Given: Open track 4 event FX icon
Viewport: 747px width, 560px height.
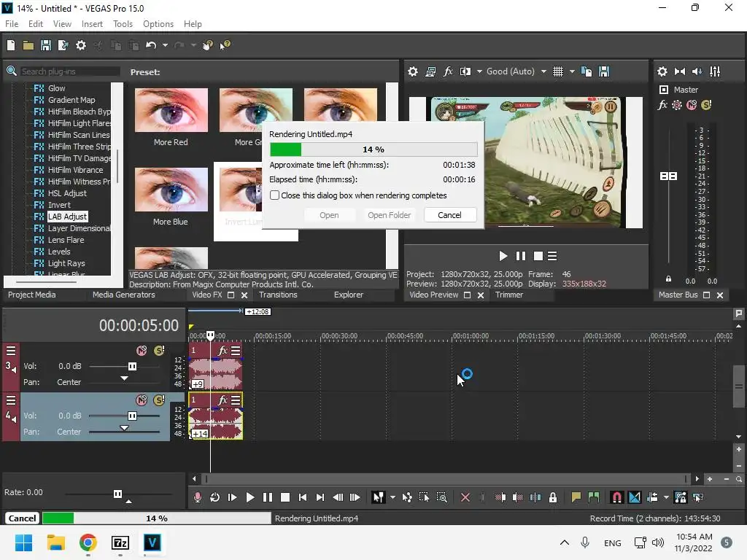Looking at the screenshot, I should point(222,400).
